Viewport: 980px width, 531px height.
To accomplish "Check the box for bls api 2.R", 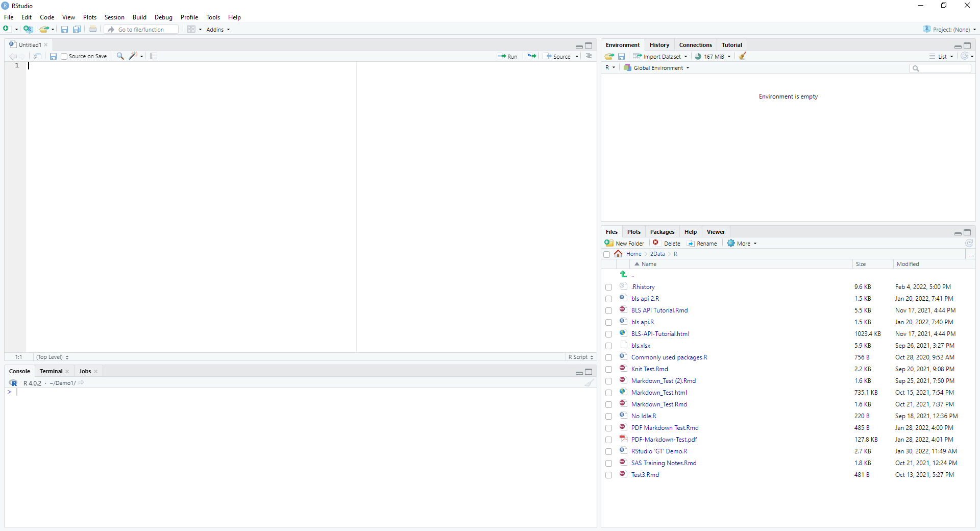I will coord(608,299).
